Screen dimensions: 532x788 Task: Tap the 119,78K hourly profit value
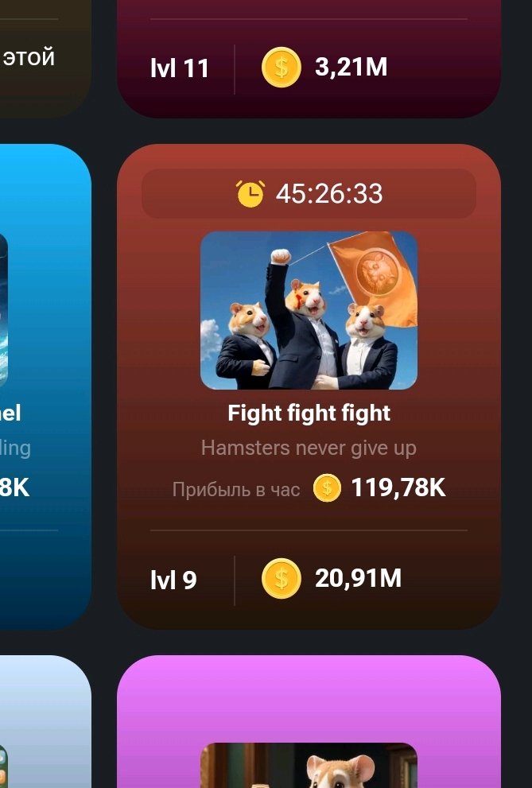pyautogui.click(x=398, y=487)
